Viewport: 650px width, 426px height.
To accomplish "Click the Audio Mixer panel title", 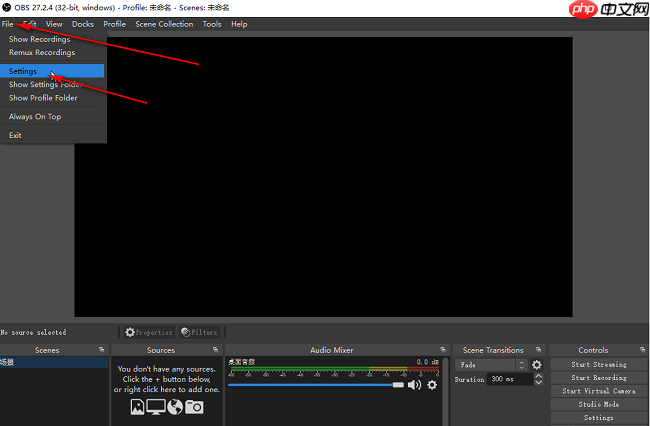I will click(x=332, y=350).
